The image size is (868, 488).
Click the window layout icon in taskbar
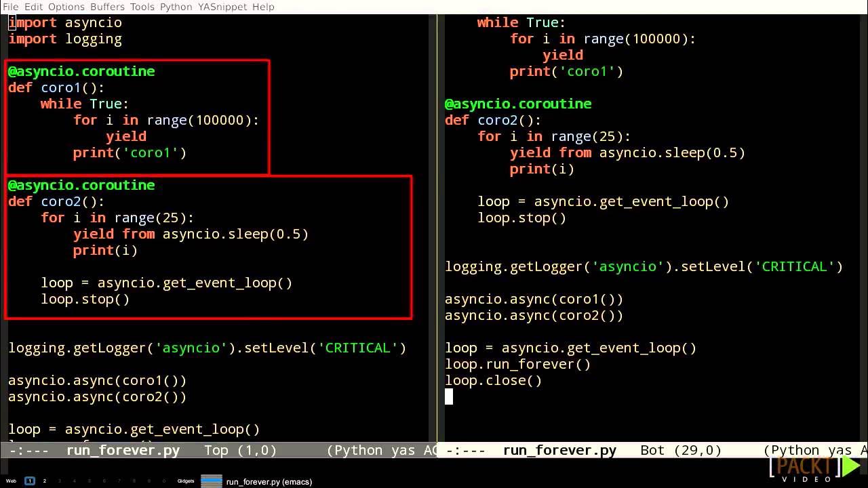pyautogui.click(x=212, y=481)
